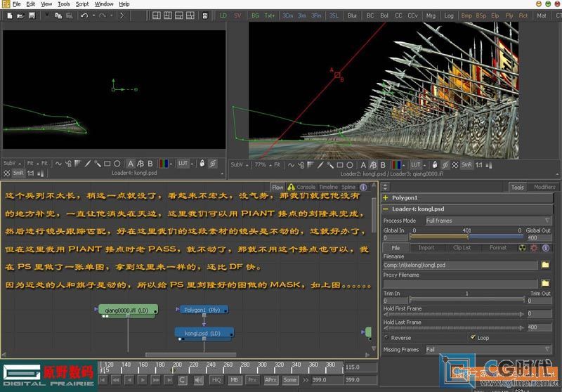Add a Blur tool from toolbar
Screen dimensions: 562x392
[352, 15]
